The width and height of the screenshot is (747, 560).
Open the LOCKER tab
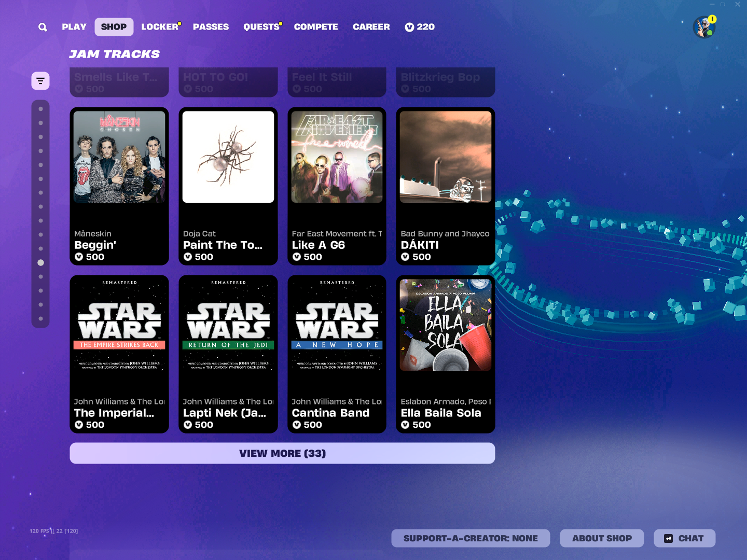tap(160, 27)
